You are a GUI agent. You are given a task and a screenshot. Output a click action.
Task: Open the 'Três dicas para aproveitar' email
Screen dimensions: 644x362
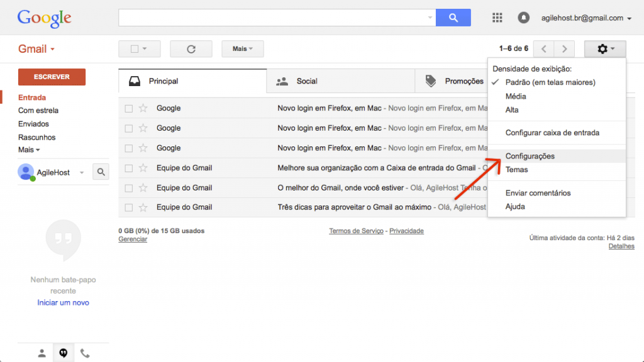[303, 207]
